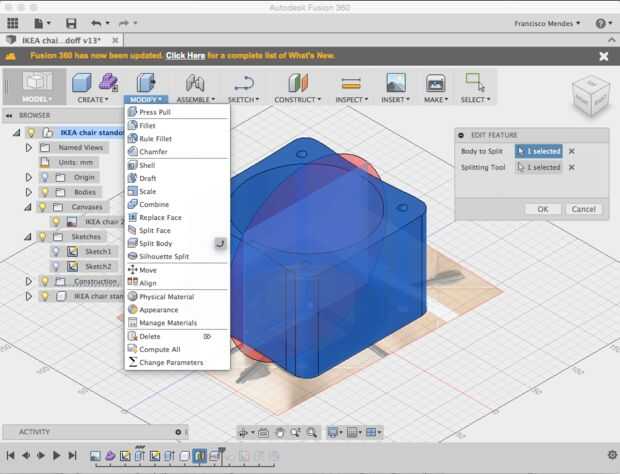Open the ASSEMBLE dropdown menu
The height and width of the screenshot is (474, 620).
pyautogui.click(x=195, y=100)
